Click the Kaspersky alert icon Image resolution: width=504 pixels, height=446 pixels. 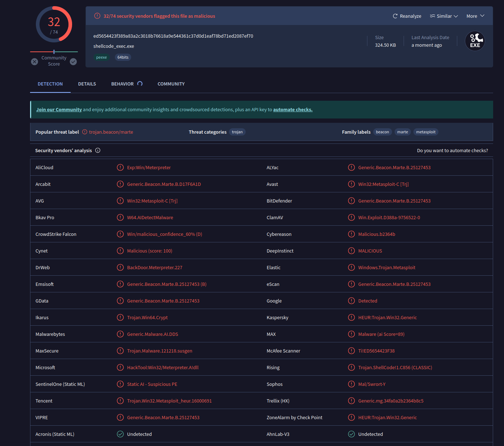pyautogui.click(x=351, y=317)
